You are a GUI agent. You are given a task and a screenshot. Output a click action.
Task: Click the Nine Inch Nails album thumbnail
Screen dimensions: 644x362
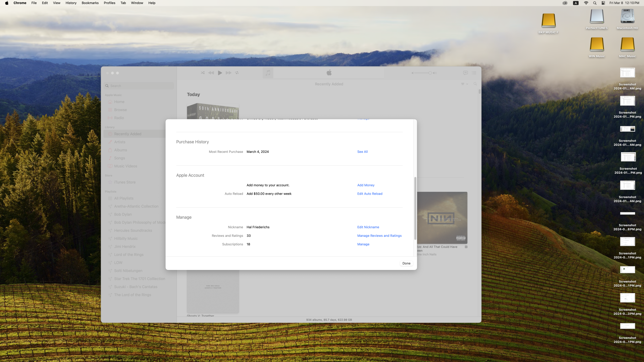pos(442,218)
